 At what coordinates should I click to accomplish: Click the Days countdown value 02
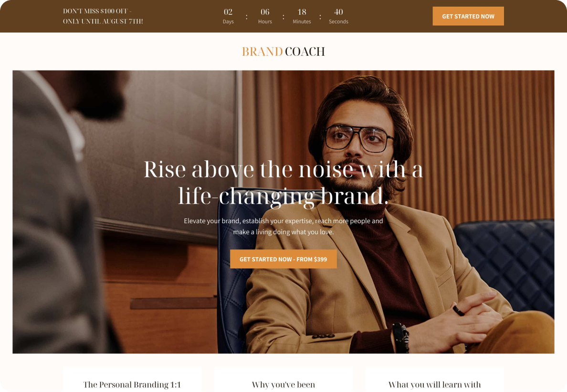228,12
